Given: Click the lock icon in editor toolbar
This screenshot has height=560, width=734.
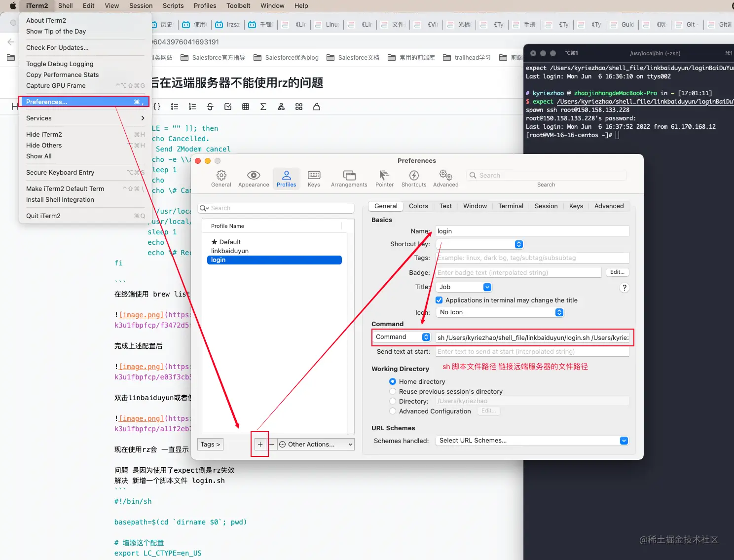Looking at the screenshot, I should pyautogui.click(x=317, y=107).
